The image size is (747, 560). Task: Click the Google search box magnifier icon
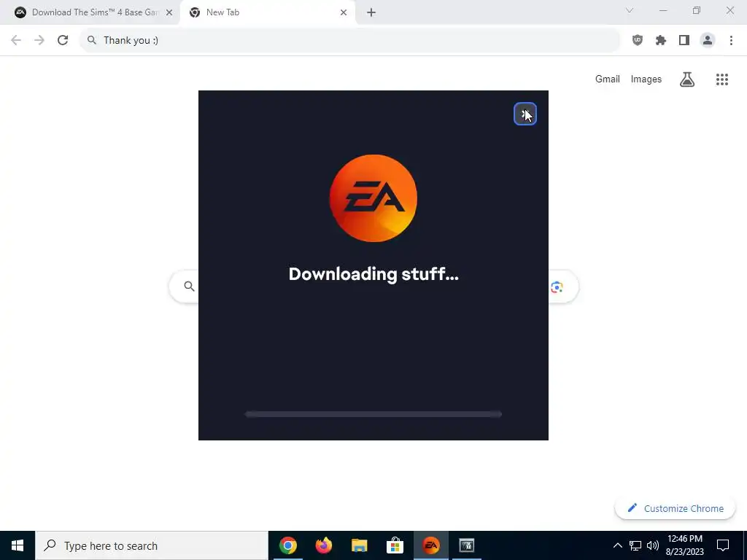[x=189, y=286]
